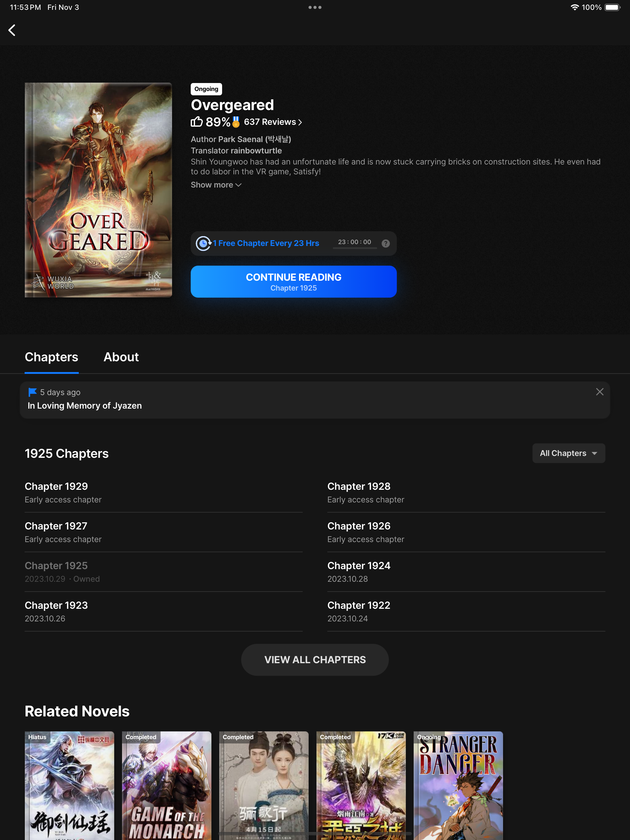Tap the blue announcement flag icon
630x840 pixels.
pos(32,392)
